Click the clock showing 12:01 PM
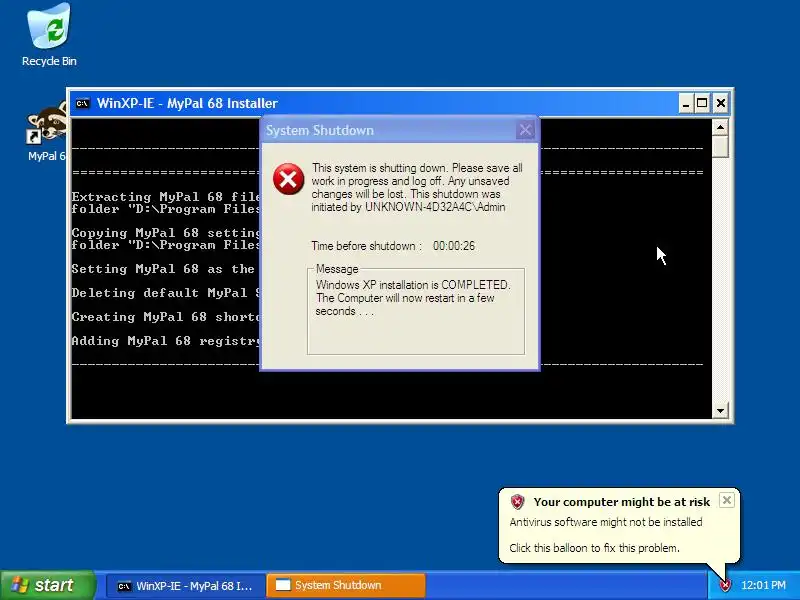Viewport: 800px width, 600px height. 763,585
